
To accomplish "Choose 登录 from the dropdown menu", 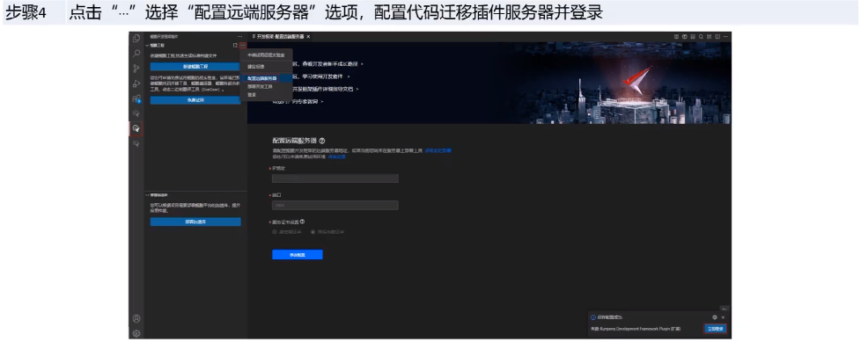I will click(266, 95).
